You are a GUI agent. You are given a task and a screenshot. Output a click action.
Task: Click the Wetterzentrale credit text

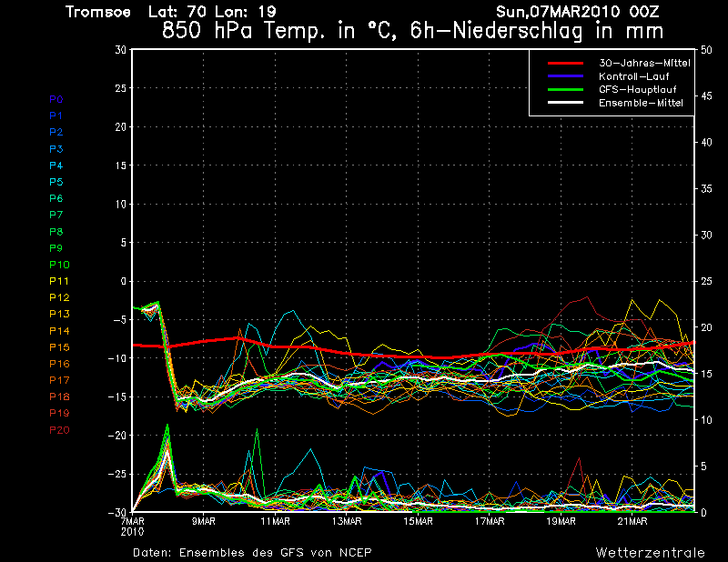[650, 552]
